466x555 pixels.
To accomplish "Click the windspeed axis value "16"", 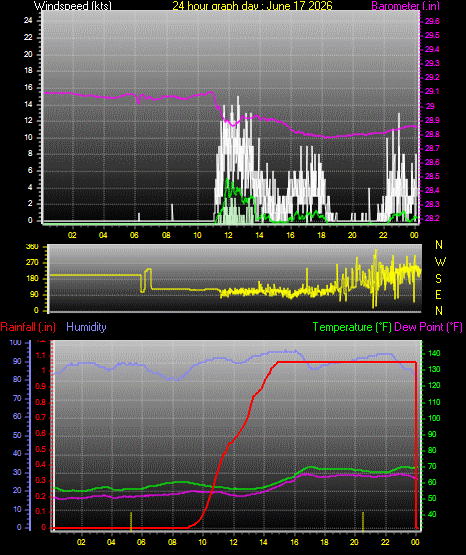I will coord(28,87).
